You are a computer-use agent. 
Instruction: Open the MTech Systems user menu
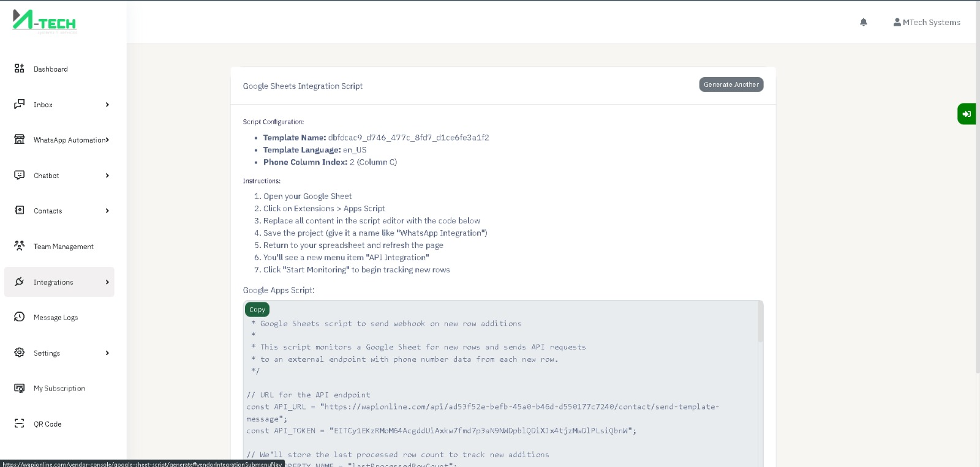(927, 22)
